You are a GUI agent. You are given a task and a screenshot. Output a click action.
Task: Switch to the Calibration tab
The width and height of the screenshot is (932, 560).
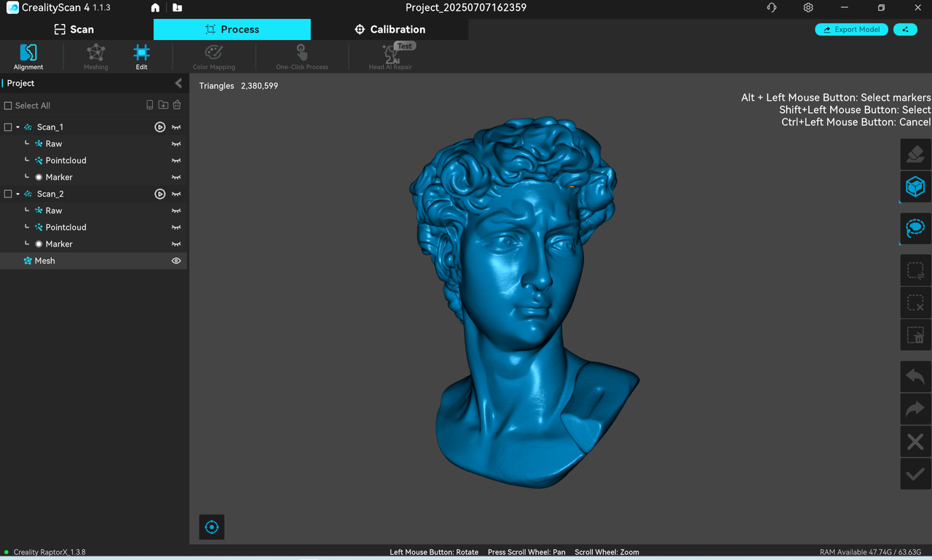point(390,29)
